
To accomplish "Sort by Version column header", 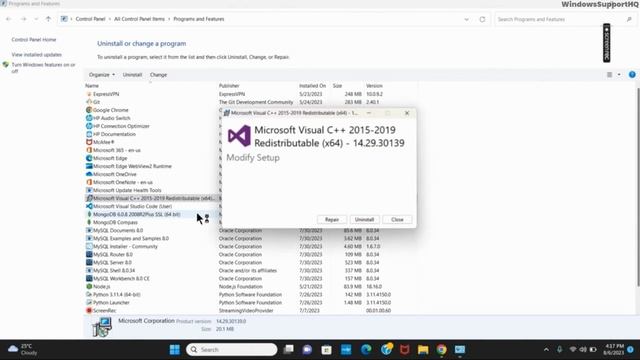I will [x=374, y=86].
